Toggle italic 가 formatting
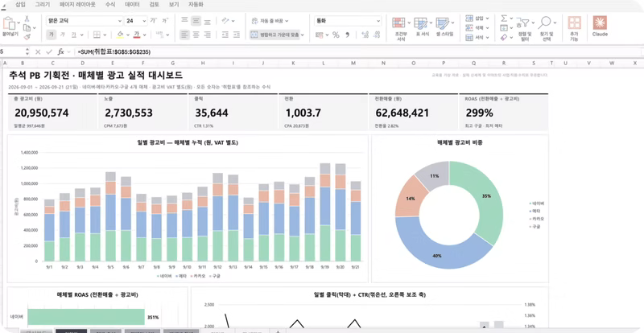The image size is (644, 333). click(63, 35)
